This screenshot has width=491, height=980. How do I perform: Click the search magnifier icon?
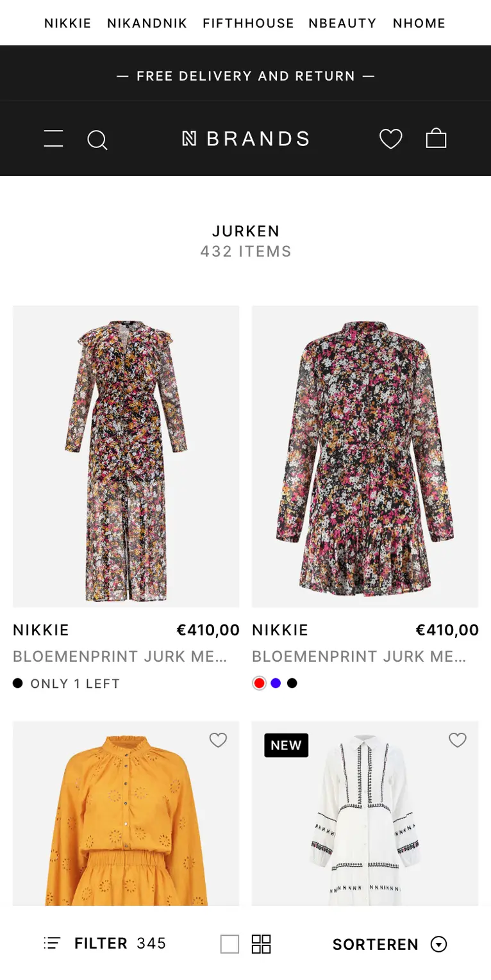coord(97,139)
